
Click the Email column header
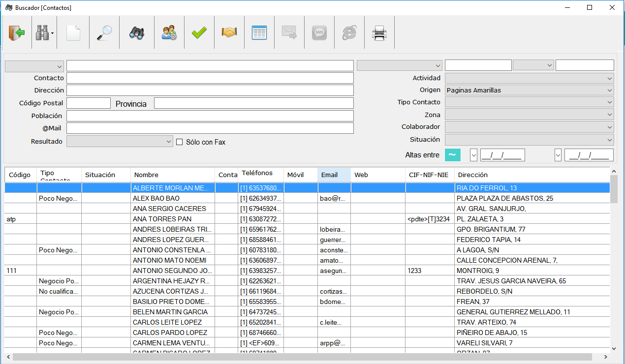[334, 175]
